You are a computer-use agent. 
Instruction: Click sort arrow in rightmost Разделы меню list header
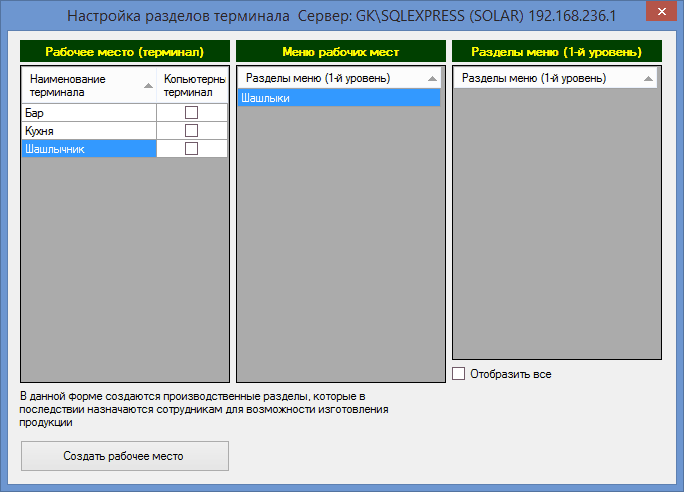647,78
